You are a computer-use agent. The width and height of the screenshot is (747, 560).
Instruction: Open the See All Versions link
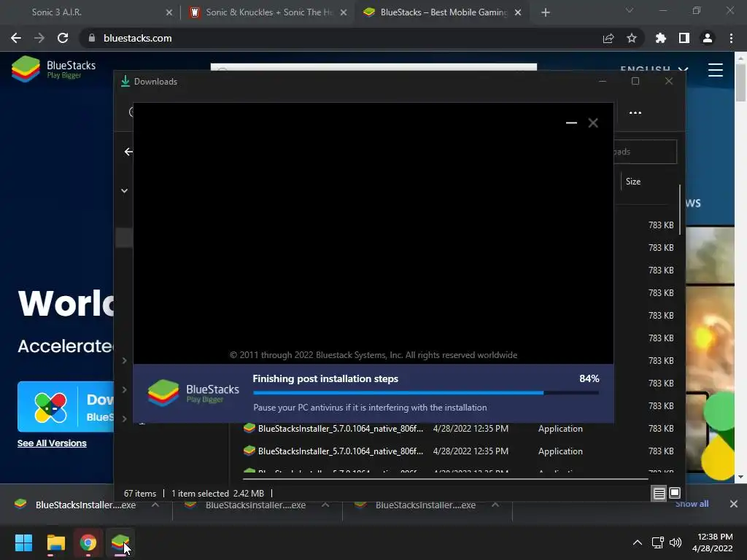[52, 443]
